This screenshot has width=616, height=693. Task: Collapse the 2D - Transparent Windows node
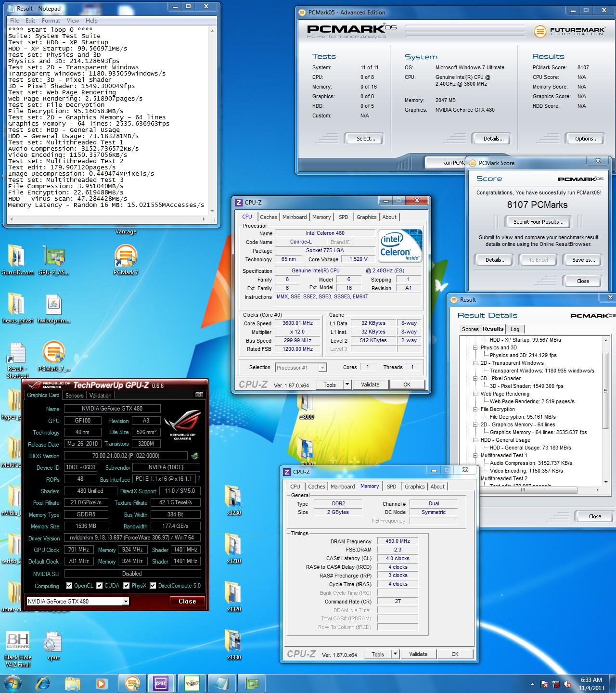(x=475, y=363)
